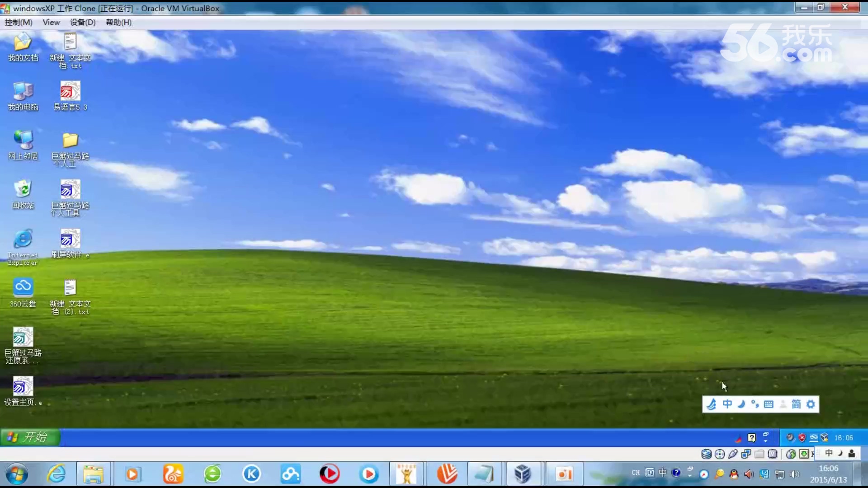The width and height of the screenshot is (868, 488).
Task: Open the 设备(D) menu
Action: pyautogui.click(x=83, y=22)
